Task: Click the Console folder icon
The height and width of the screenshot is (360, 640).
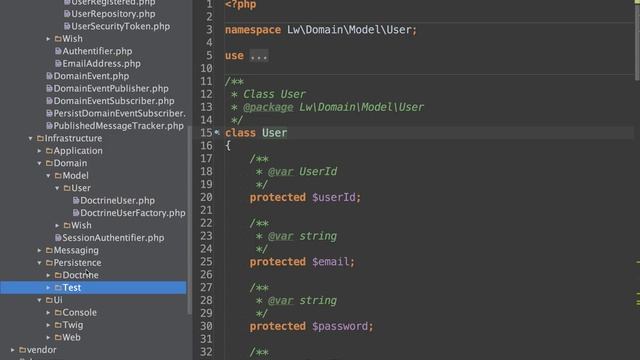Action: pyautogui.click(x=58, y=313)
